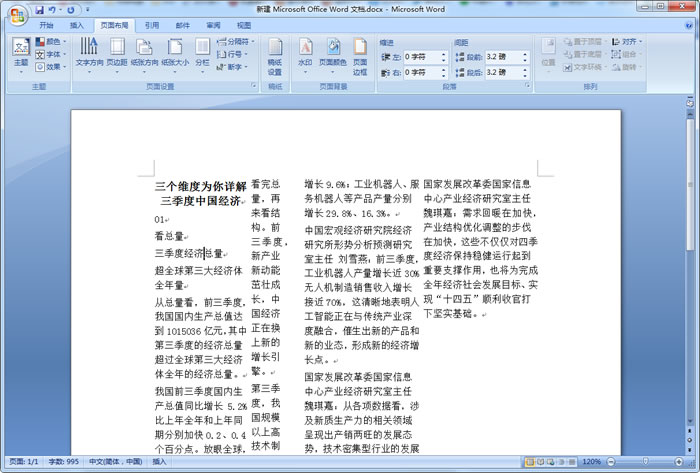700x473 pixels.
Task: Open 稿纸设置 manuscript paper settings
Action: click(275, 54)
